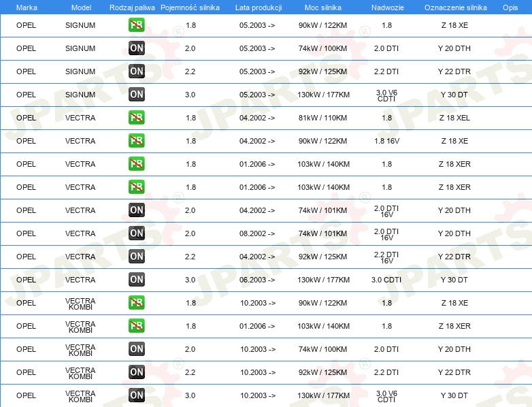Viewport: 532px width, 407px height.
Task: Select the Z 18 XEL engine code
Action: (x=454, y=118)
